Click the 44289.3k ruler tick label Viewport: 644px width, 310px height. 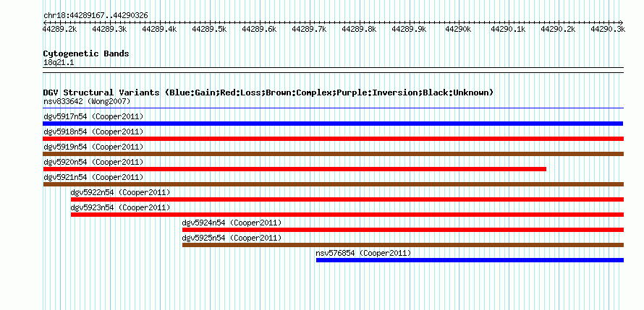tap(110, 29)
